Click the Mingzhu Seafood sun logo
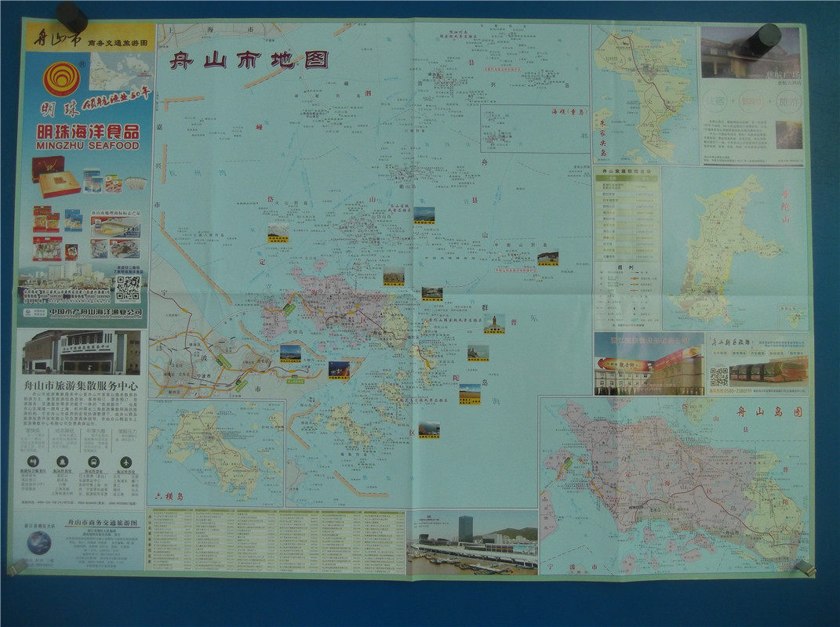The width and height of the screenshot is (840, 627). pyautogui.click(x=59, y=79)
